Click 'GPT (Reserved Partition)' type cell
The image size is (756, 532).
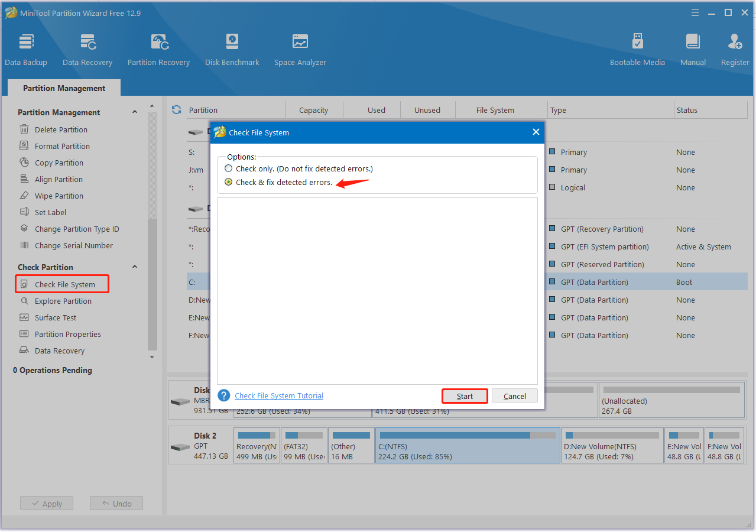point(602,264)
